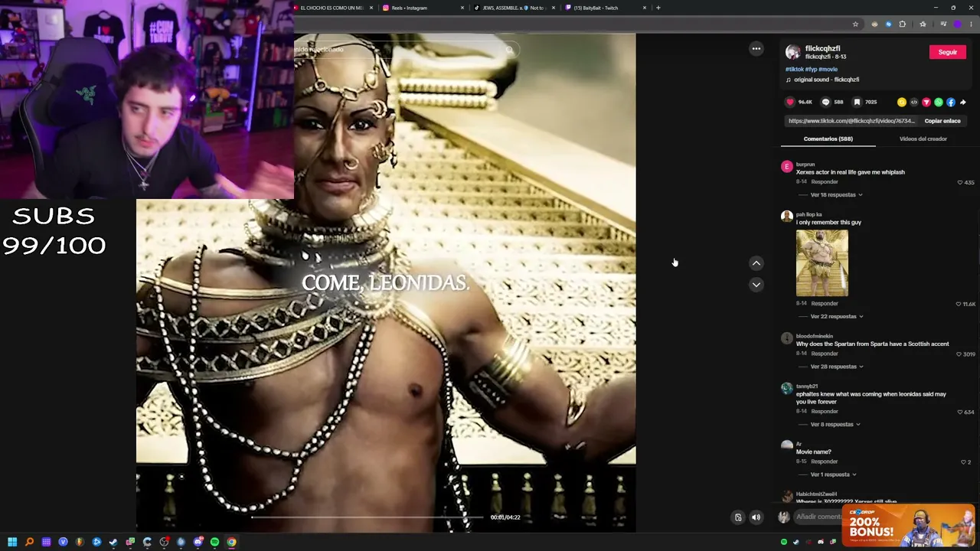The width and height of the screenshot is (980, 551).
Task: Open Discord from the taskbar
Action: tap(198, 542)
